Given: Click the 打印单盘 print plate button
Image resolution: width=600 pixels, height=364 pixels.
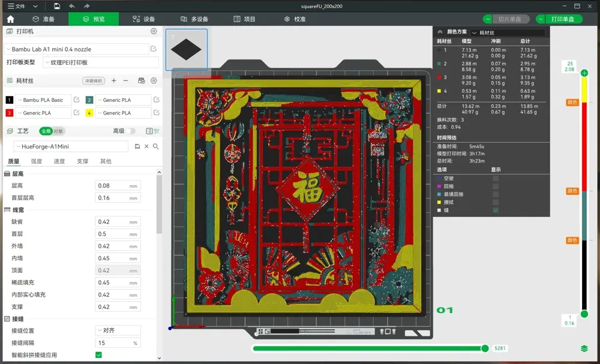Looking at the screenshot, I should (x=564, y=19).
